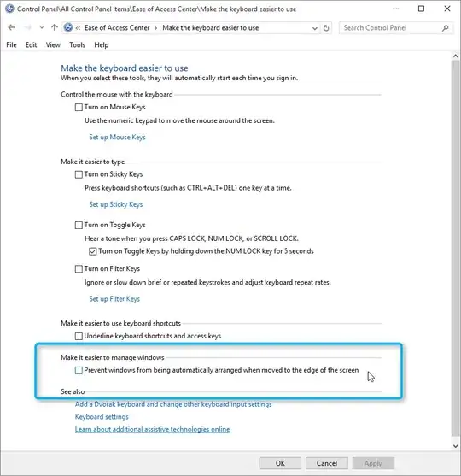
Task: Enable Turn on Sticky Keys checkbox
Action: click(79, 174)
